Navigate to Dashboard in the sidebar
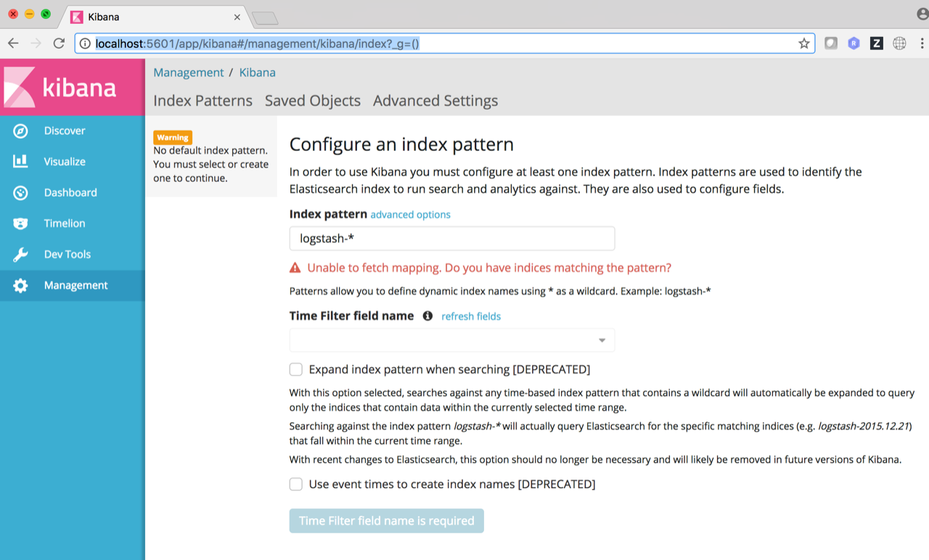929x560 pixels. coord(70,192)
